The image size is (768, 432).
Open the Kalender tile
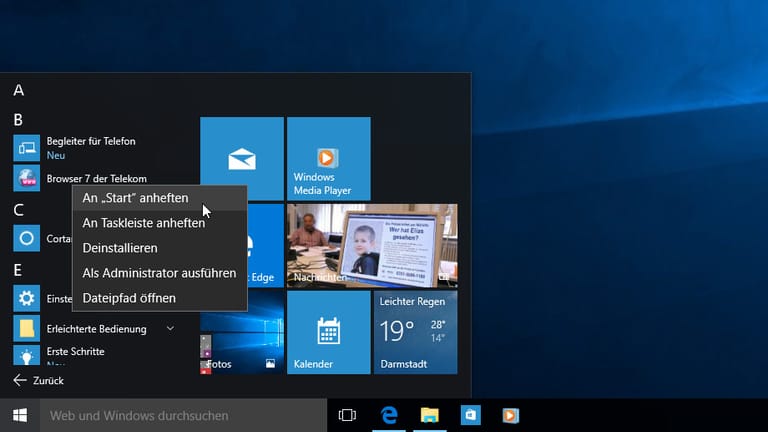tap(329, 333)
